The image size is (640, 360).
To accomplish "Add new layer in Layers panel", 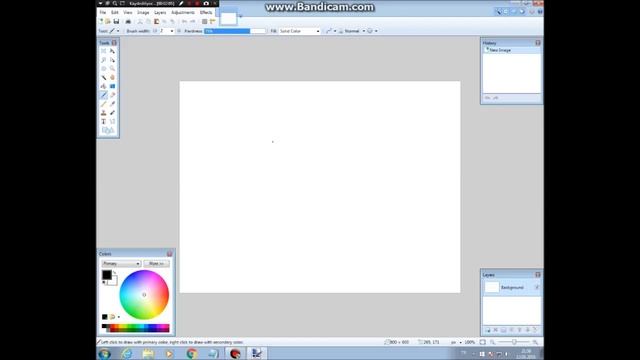I will click(x=487, y=330).
